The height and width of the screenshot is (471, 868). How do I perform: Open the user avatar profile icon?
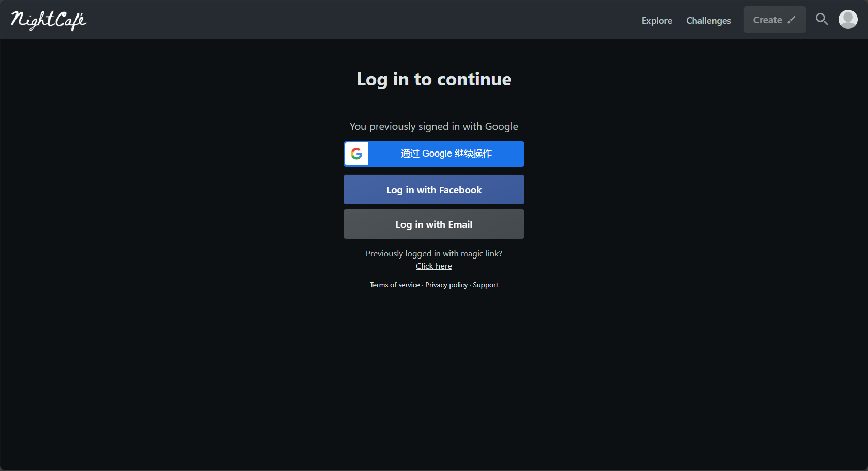tap(848, 19)
